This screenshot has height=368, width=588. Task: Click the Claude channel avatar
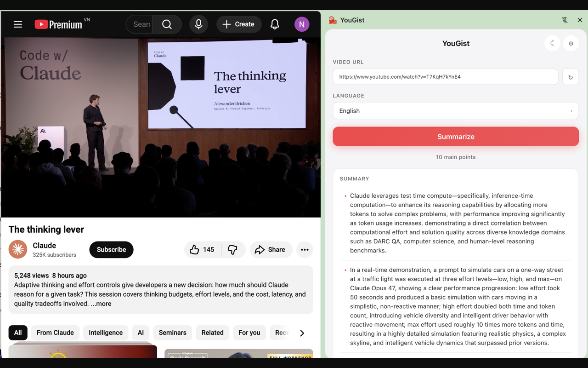tap(18, 249)
